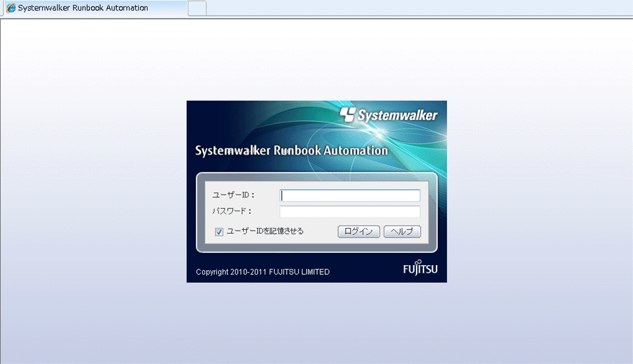Open help with the ヘルプ button
This screenshot has width=633, height=364.
click(x=402, y=232)
